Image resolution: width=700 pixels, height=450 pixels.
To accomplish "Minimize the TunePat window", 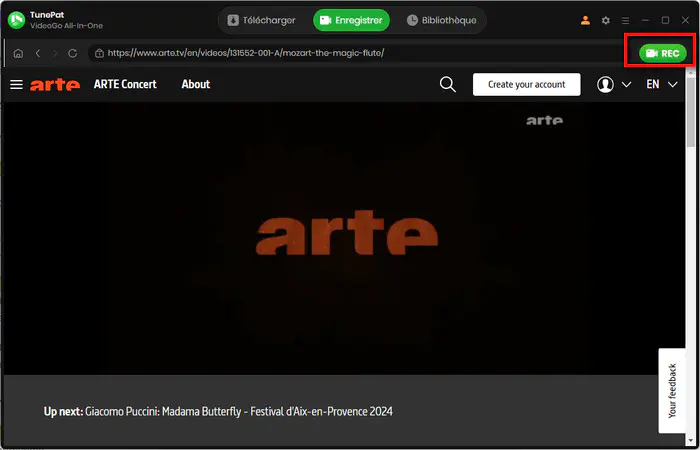I will [x=645, y=21].
